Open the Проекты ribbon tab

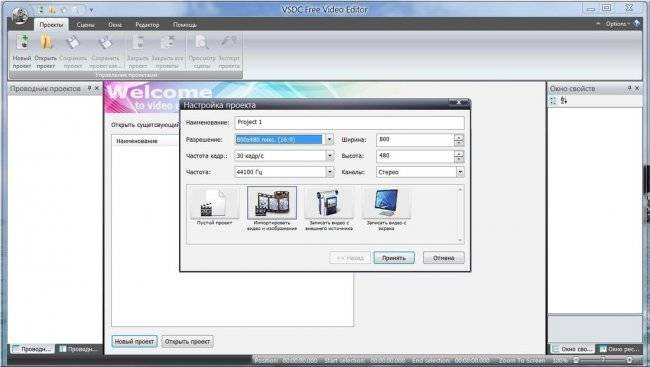click(51, 25)
